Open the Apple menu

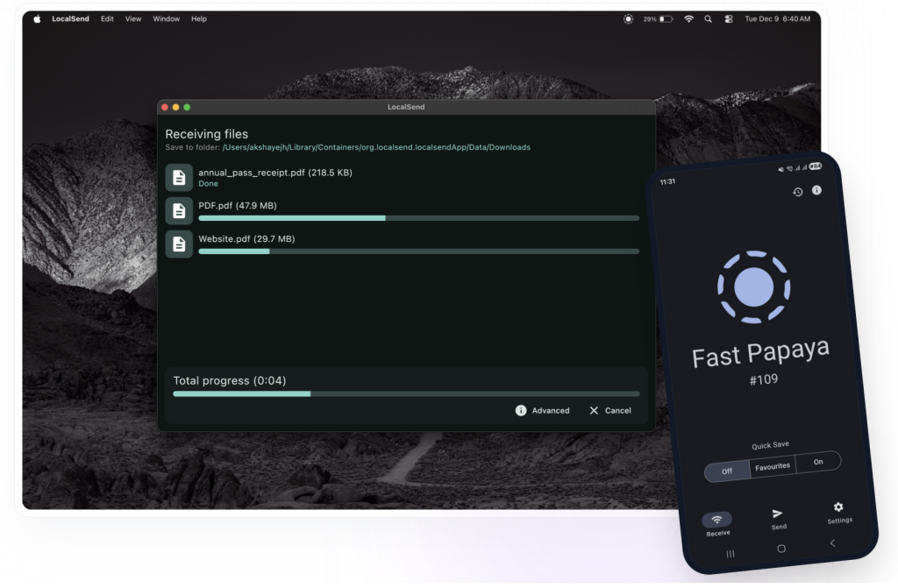[x=37, y=19]
